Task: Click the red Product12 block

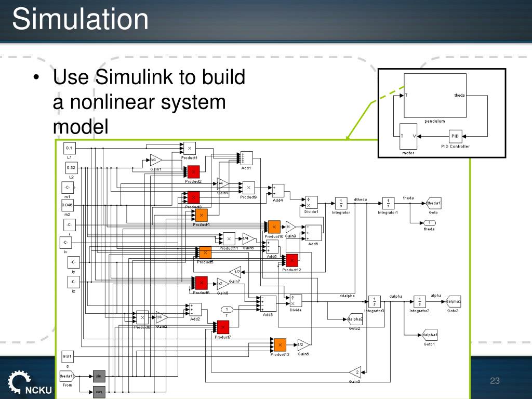Action: (x=292, y=260)
